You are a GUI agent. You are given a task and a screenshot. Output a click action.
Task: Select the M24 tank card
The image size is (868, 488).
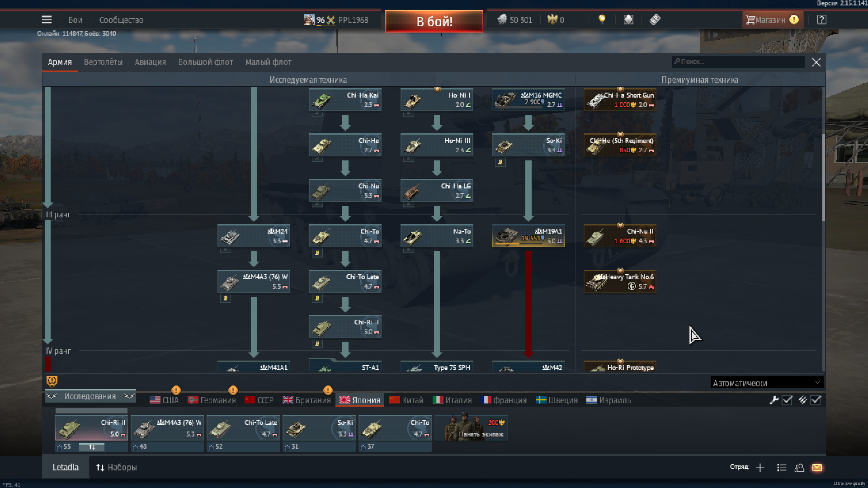pyautogui.click(x=254, y=235)
